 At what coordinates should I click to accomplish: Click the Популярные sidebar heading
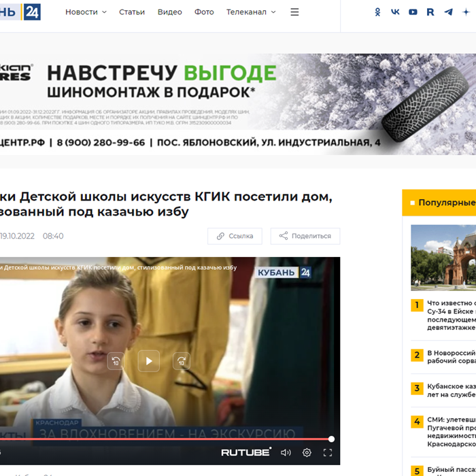click(447, 203)
